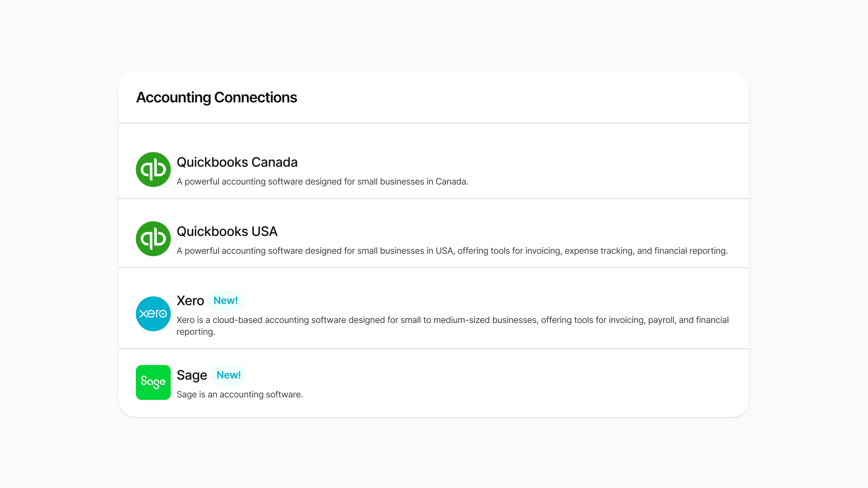Click the New! badge next to Sage

(x=228, y=375)
